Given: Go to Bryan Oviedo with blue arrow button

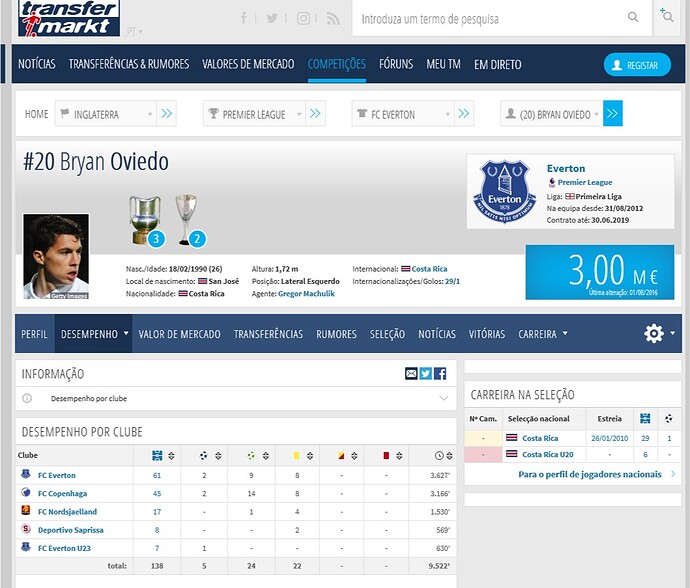Looking at the screenshot, I should 613,114.
